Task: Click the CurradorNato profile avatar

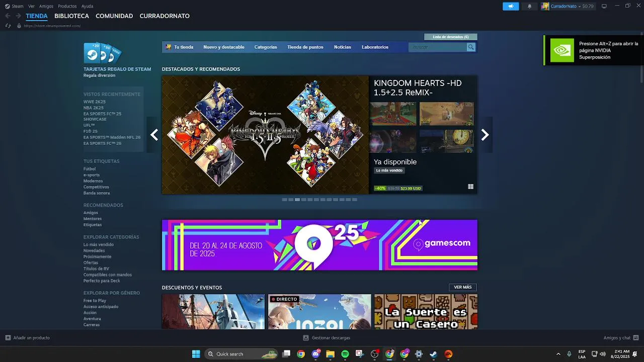Action: pyautogui.click(x=545, y=7)
